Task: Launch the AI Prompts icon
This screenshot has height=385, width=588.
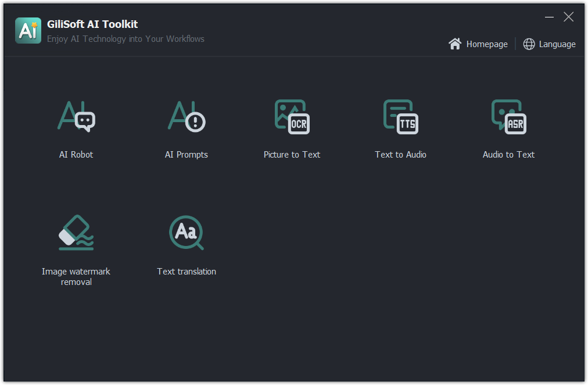Action: point(187,116)
